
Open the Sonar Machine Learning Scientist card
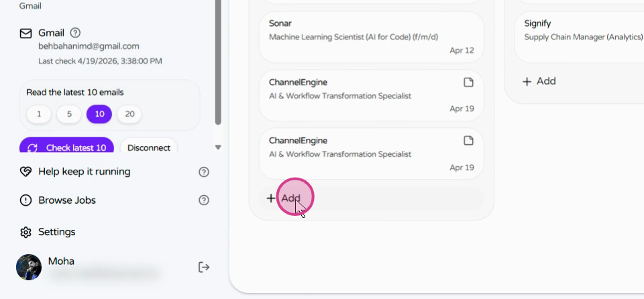[371, 37]
